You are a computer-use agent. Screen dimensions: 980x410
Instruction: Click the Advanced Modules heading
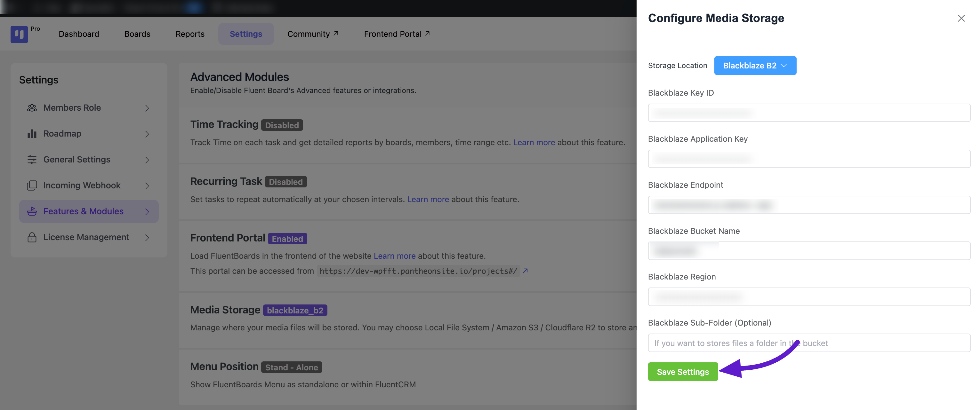pos(239,77)
